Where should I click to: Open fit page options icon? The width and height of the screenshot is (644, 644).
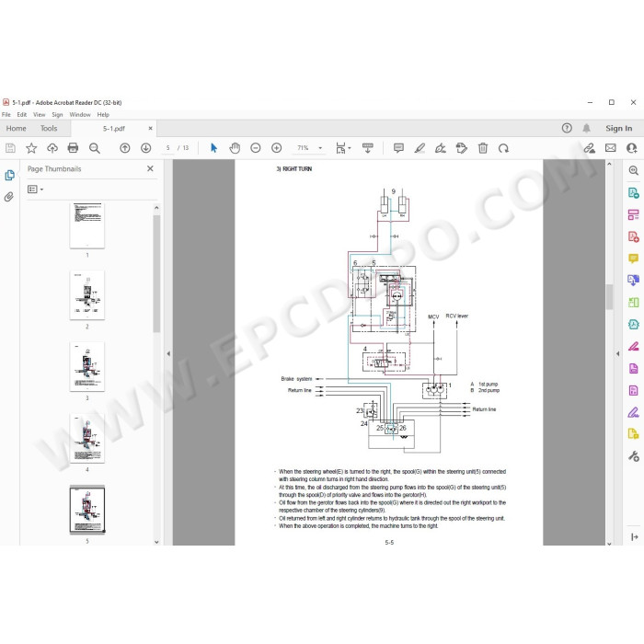[340, 148]
